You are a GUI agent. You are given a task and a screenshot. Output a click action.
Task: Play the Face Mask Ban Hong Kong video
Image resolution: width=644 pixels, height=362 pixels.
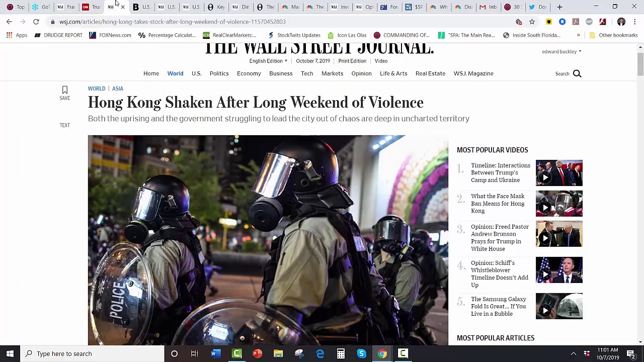coord(559,204)
